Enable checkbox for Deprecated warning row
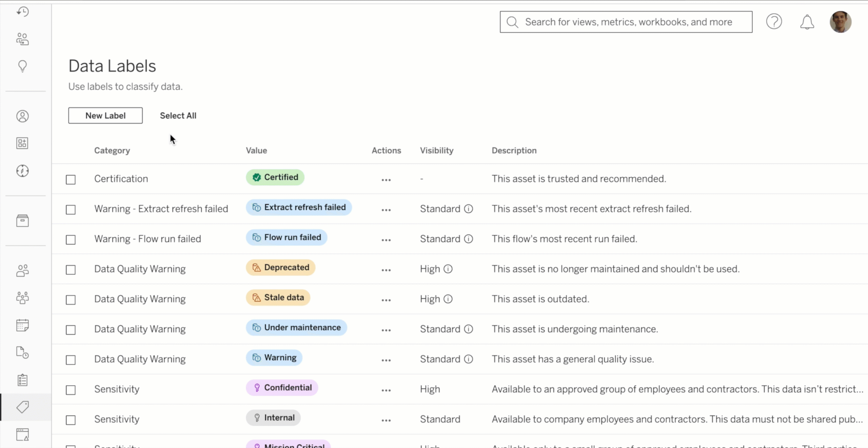The width and height of the screenshot is (868, 448). pos(71,269)
